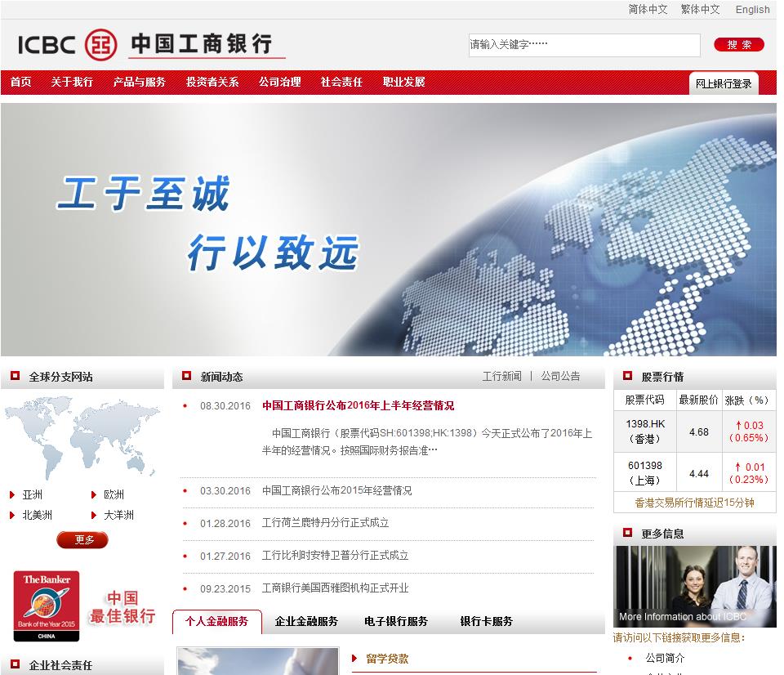Open the 留学贷款 link
Viewport: 784px width, 675px height.
coord(387,659)
